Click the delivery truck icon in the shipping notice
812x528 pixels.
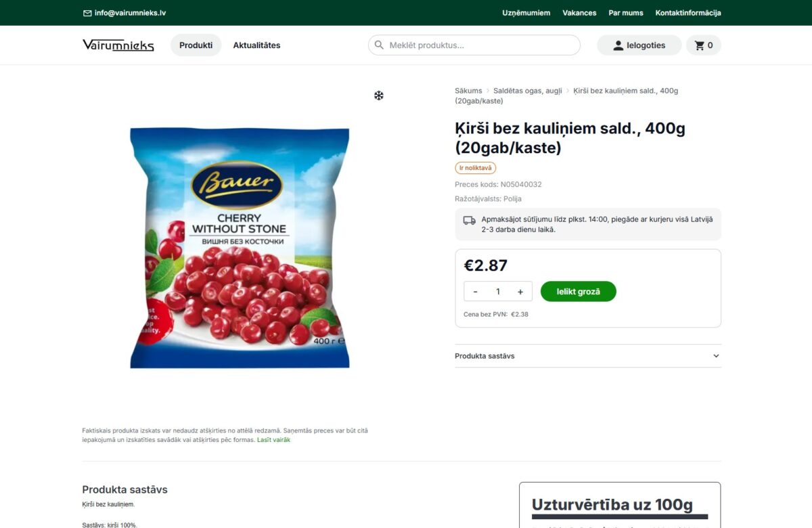click(468, 220)
